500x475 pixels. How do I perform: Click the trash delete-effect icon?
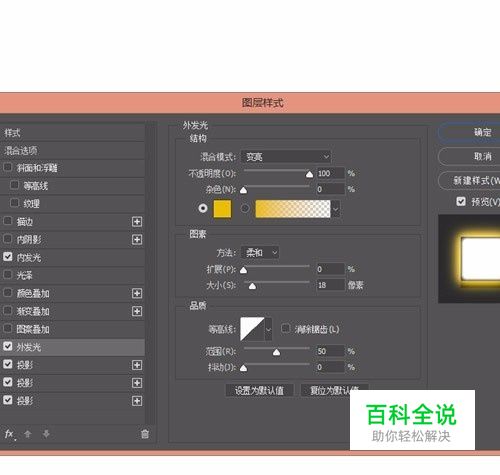pos(145,434)
